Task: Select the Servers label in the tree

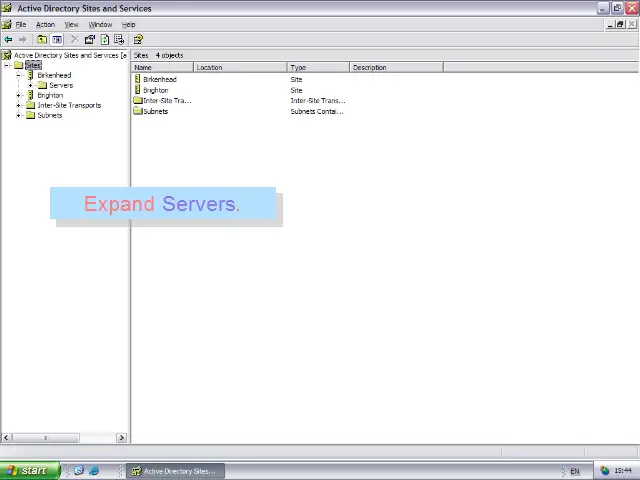Action: [x=61, y=85]
